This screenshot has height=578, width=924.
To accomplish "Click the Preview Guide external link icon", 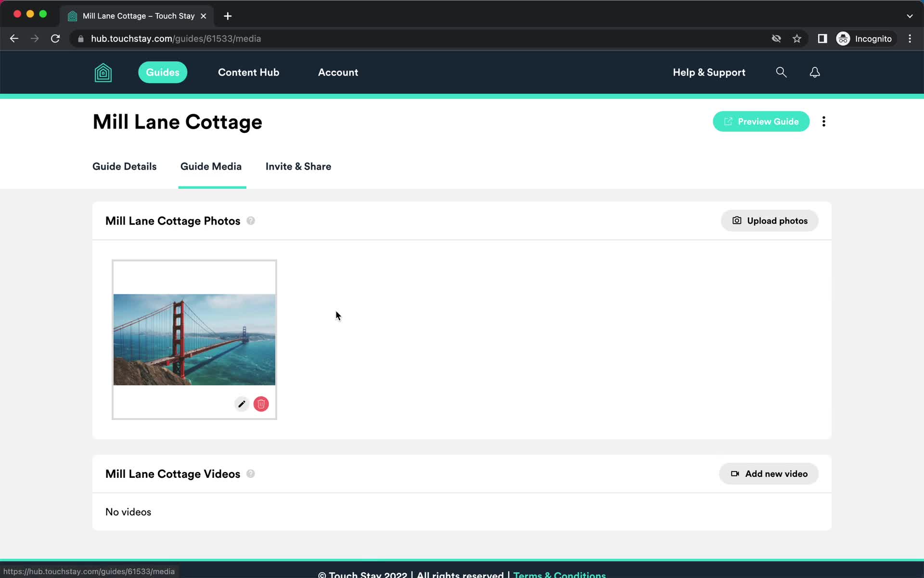I will coord(729,121).
